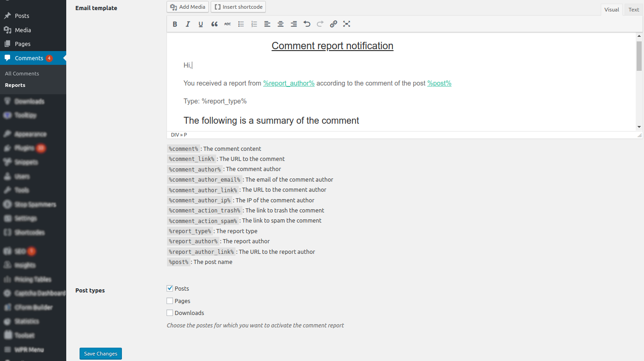Screen dimensions: 644x361
Task: Underline the selected text
Action: coord(201,24)
